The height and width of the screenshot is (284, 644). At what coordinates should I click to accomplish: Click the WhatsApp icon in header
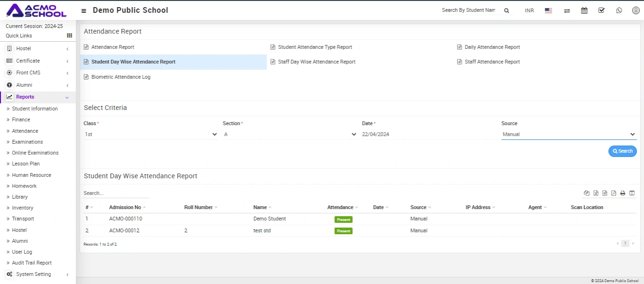(x=619, y=10)
